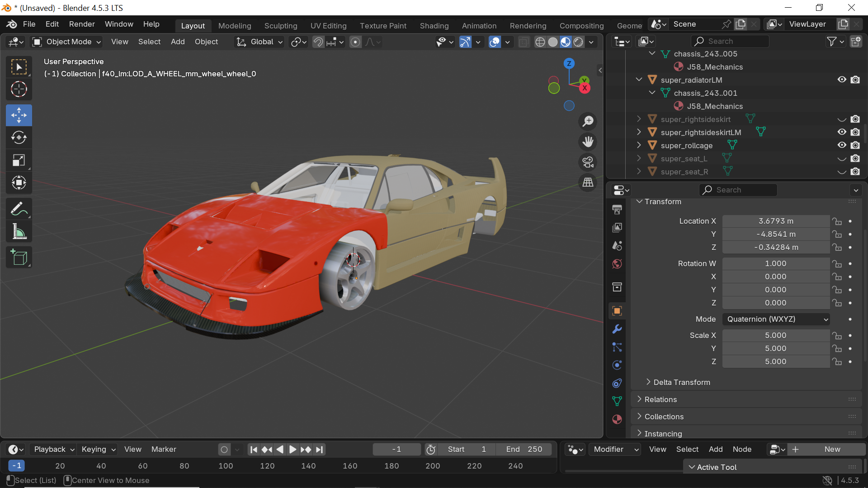The height and width of the screenshot is (488, 868).
Task: Open the Modifiers wrench properties tab
Action: point(617,329)
